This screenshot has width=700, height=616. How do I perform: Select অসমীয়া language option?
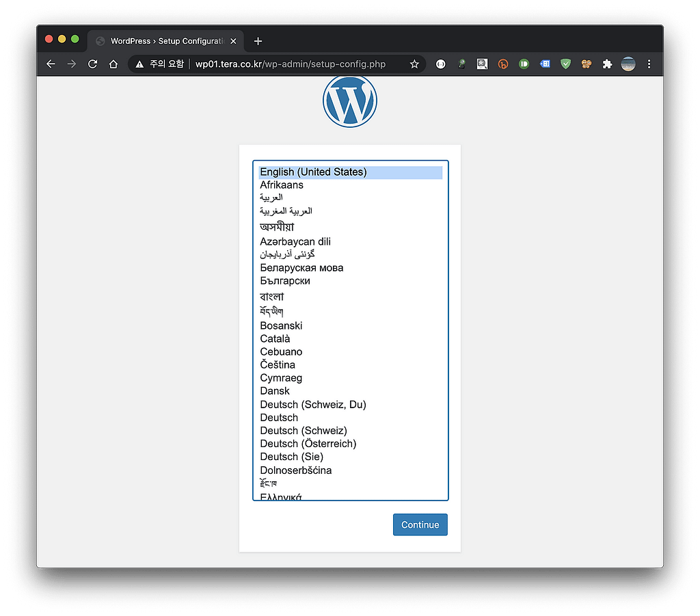click(x=351, y=226)
